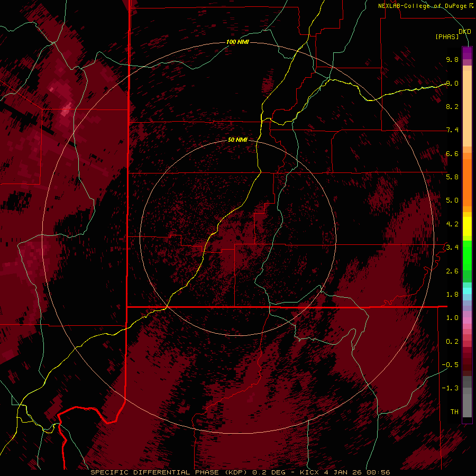This screenshot has width=476, height=476.
Task: Click the 9.0 value on color scale
Action: [452, 83]
